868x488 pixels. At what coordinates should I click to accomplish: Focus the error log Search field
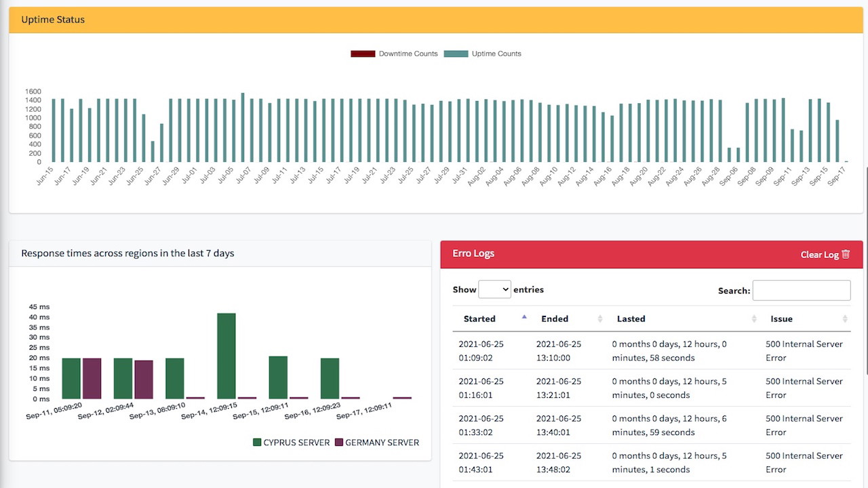pos(802,290)
